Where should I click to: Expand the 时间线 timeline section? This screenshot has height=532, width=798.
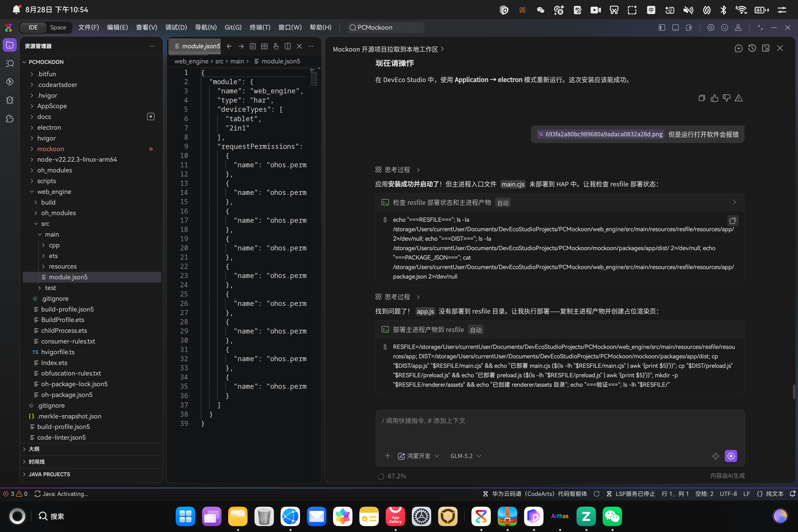(92, 462)
